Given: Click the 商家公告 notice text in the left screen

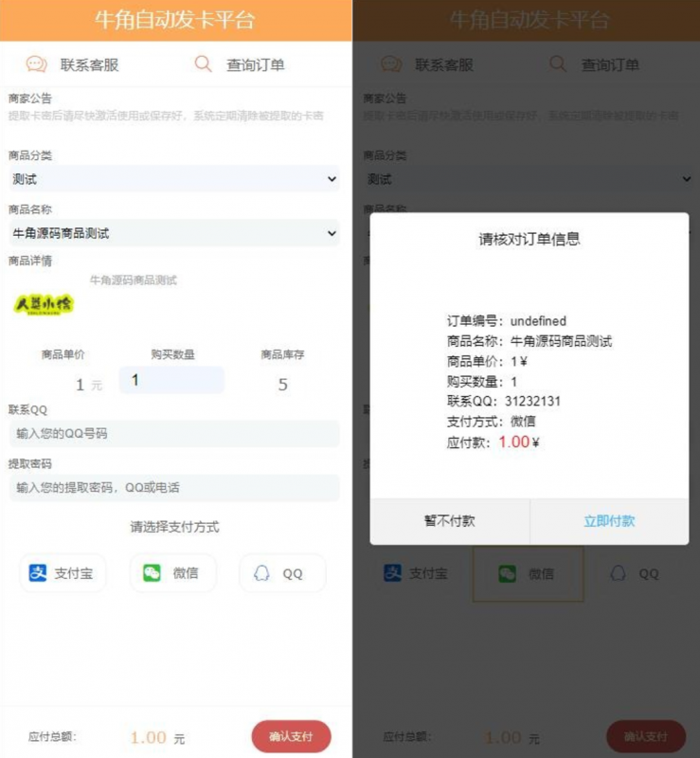Looking at the screenshot, I should tap(166, 116).
